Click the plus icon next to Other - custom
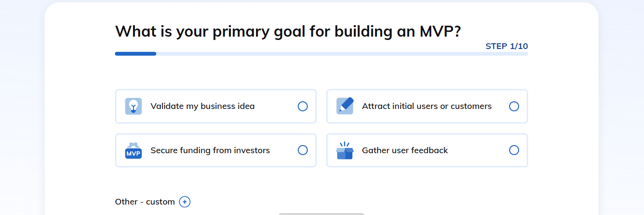 pos(185,202)
